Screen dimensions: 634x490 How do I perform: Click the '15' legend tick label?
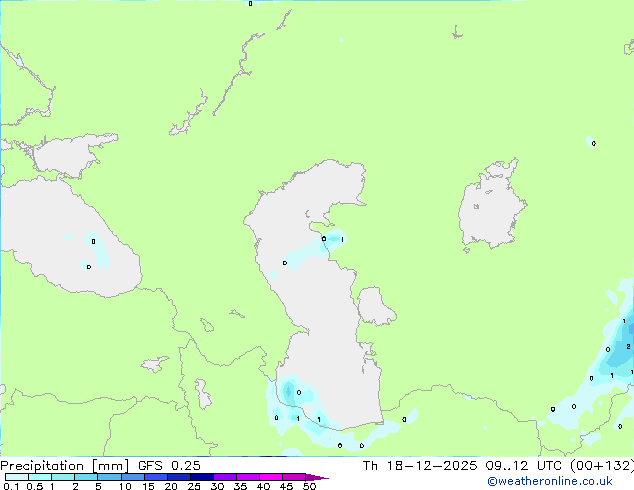[148, 486]
